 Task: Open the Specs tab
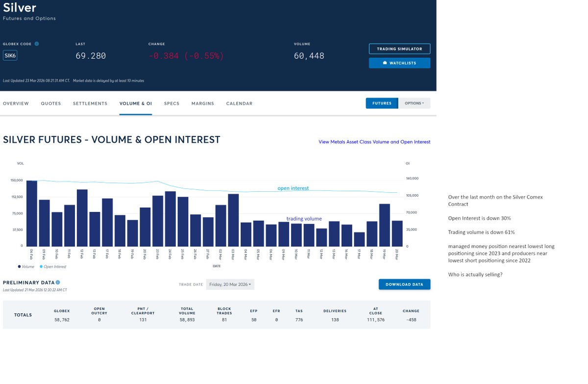pos(171,103)
